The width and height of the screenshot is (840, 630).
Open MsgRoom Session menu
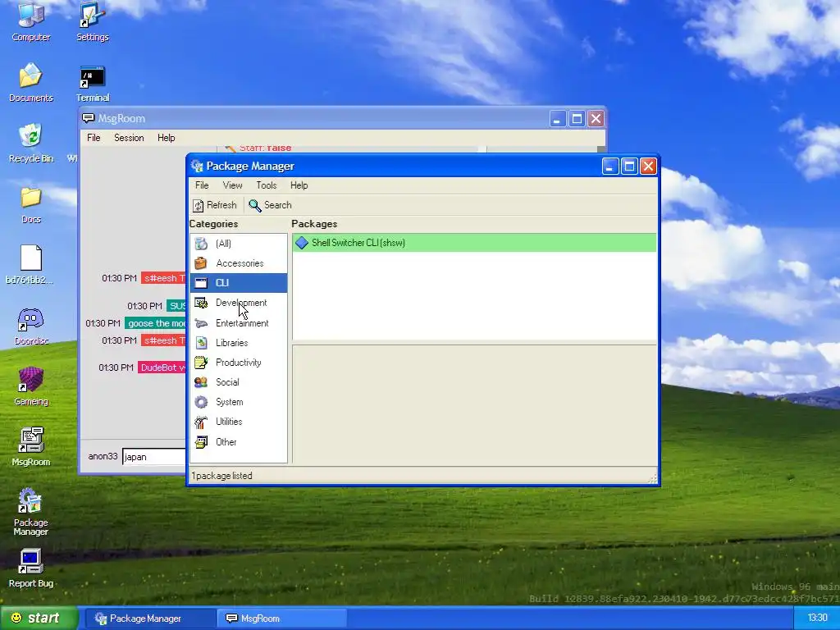[129, 138]
